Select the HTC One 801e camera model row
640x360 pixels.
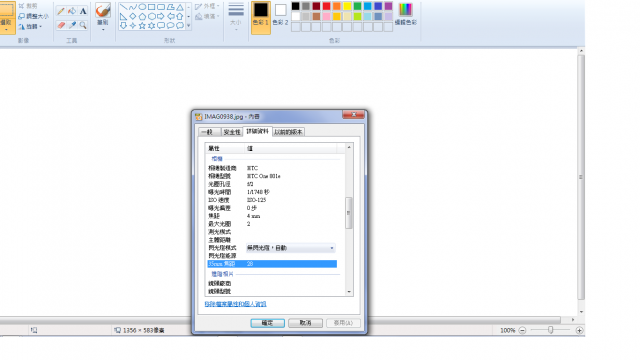tap(272, 176)
